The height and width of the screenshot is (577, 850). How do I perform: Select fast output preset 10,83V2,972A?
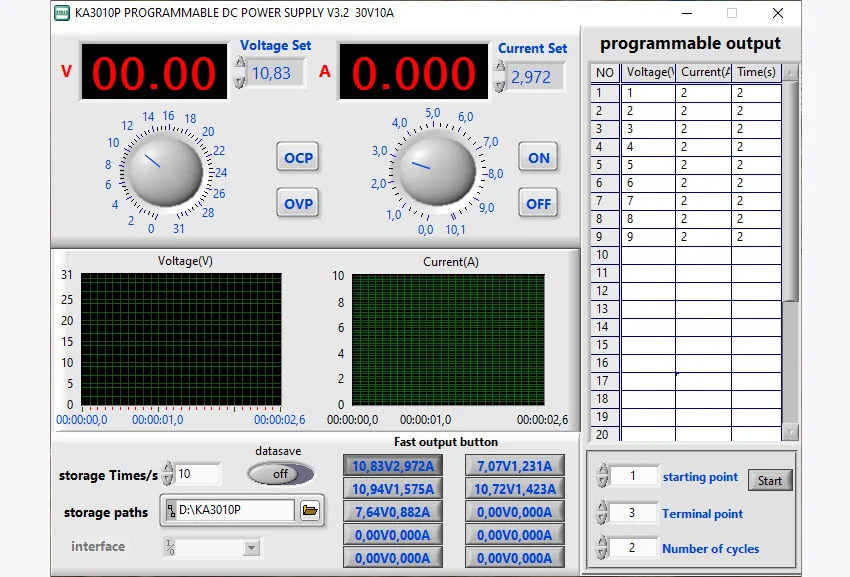(x=393, y=466)
